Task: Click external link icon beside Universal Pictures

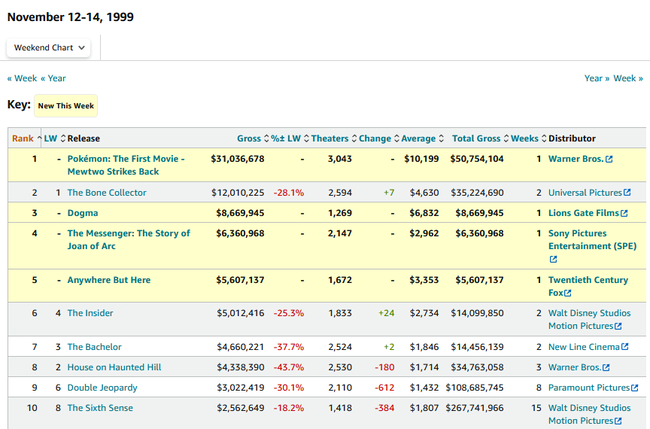Action: pyautogui.click(x=627, y=193)
